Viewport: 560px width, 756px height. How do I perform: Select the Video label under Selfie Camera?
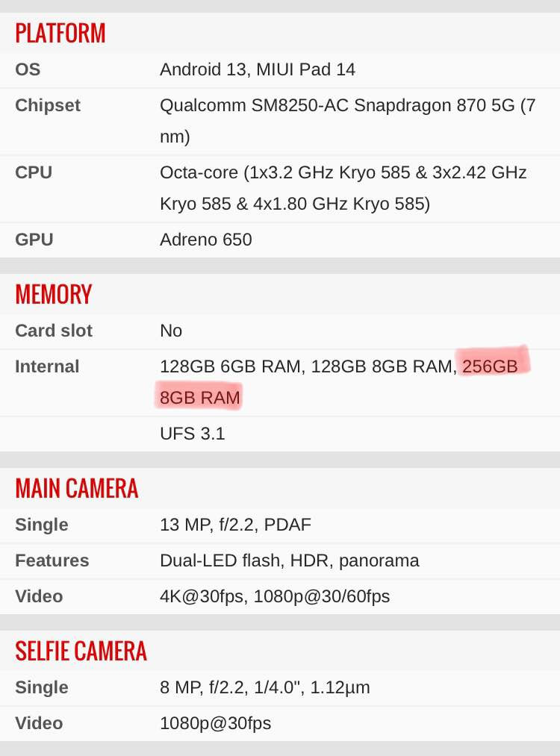[39, 723]
